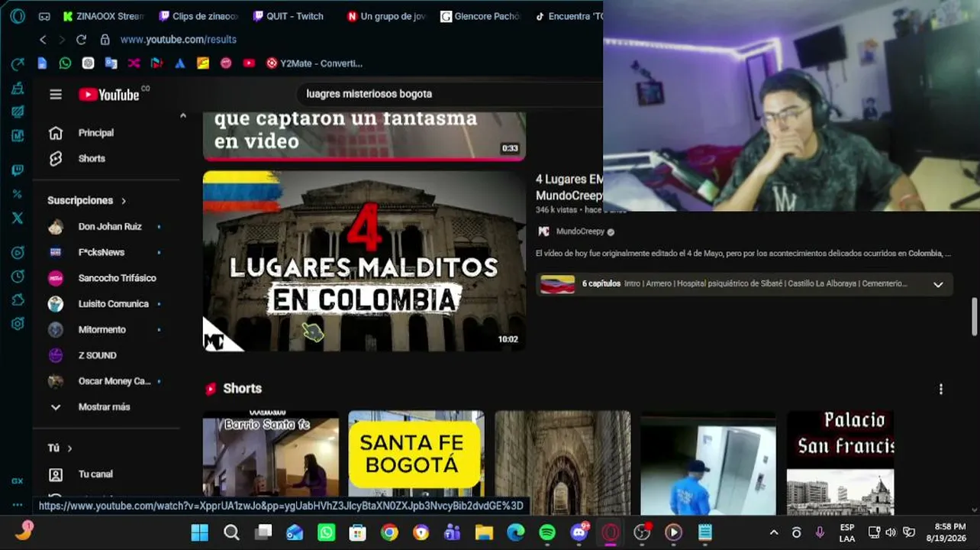Open the Spotify taskbar icon

(547, 532)
